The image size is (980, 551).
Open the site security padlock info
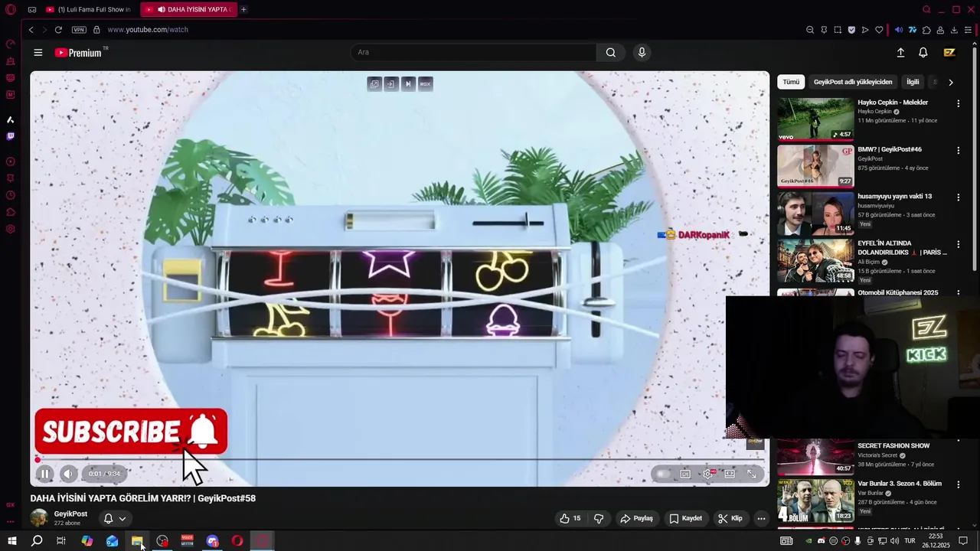click(96, 30)
